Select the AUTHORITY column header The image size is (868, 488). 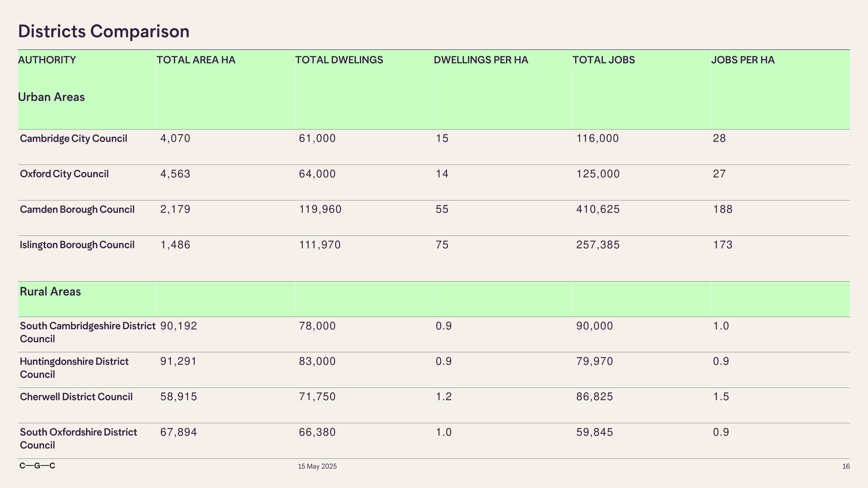tap(47, 60)
